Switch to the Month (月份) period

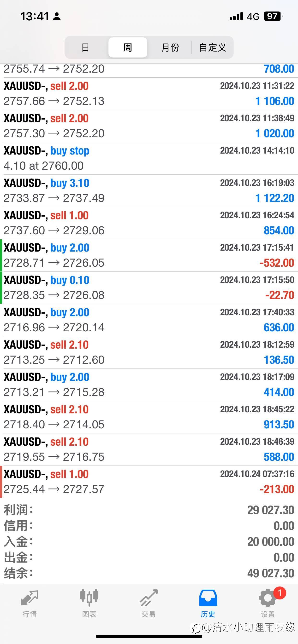(170, 47)
